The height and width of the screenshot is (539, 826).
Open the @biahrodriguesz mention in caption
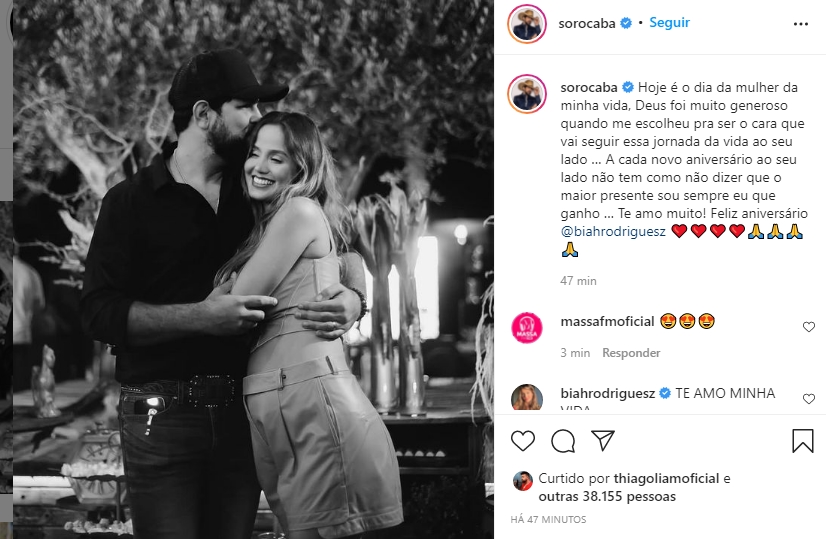point(613,231)
